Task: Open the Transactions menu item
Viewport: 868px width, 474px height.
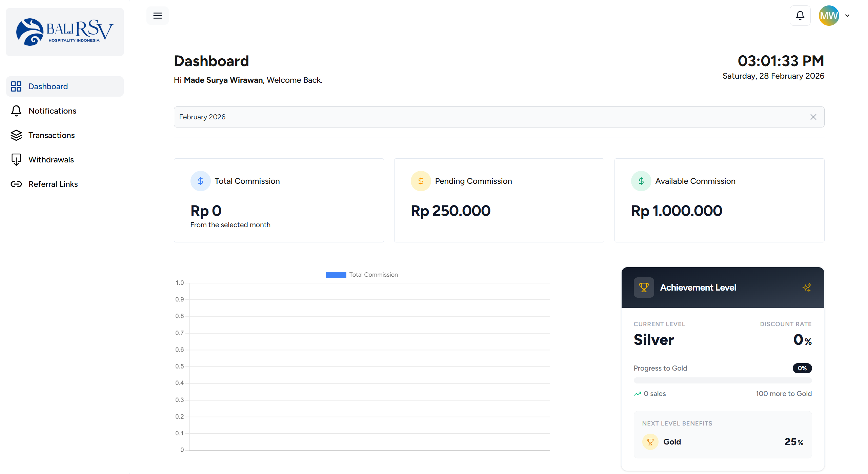Action: [x=52, y=135]
